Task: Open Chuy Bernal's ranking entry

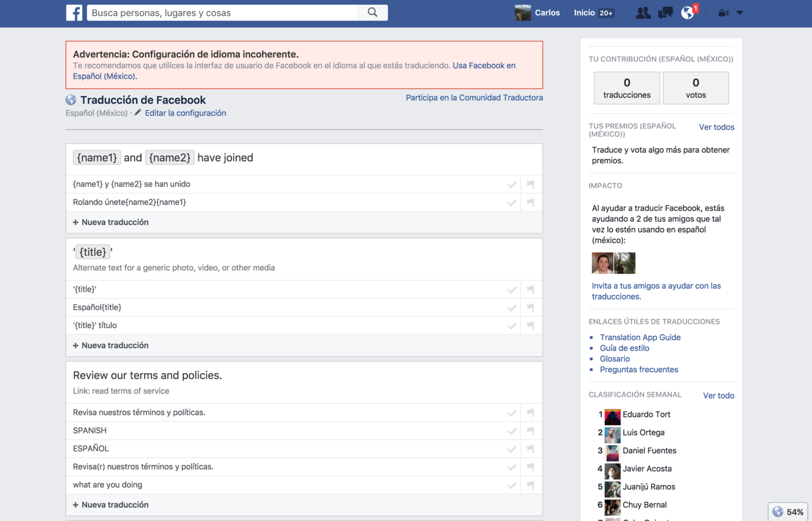Action: [x=644, y=505]
